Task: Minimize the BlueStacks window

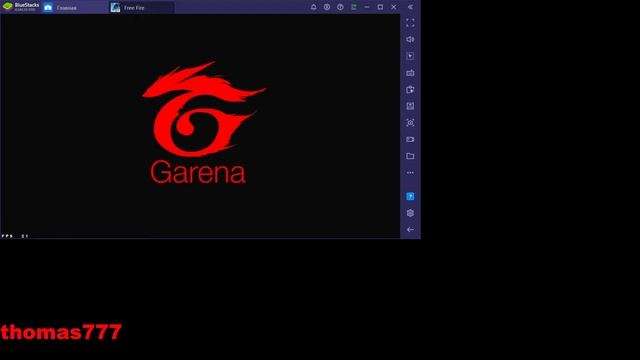Action: pos(367,7)
